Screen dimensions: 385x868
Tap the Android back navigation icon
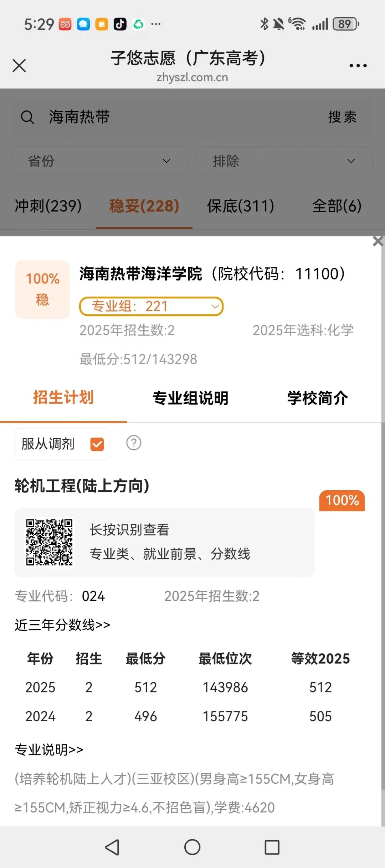pyautogui.click(x=112, y=847)
